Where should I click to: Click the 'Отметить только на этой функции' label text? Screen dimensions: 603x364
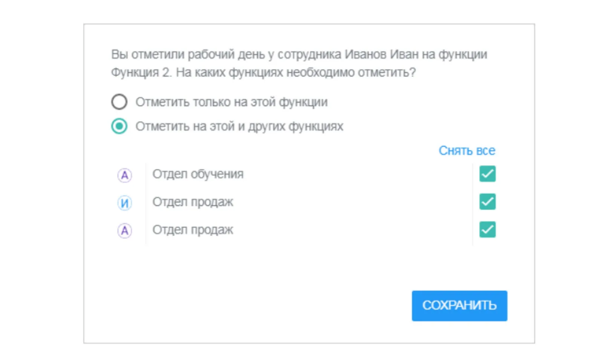click(x=231, y=102)
